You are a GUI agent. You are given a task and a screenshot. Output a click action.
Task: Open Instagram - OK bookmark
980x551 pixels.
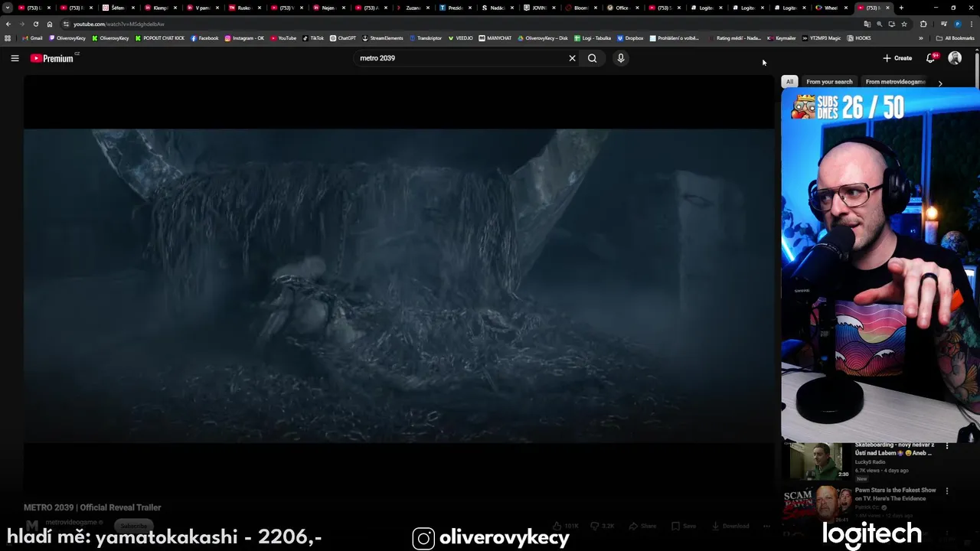coord(244,37)
